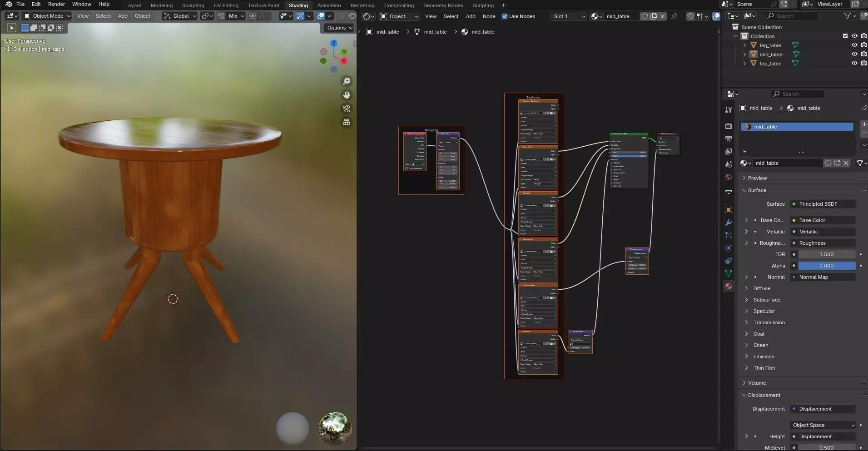The image size is (868, 451).
Task: Open the Object Mode dropdown
Action: [x=47, y=16]
